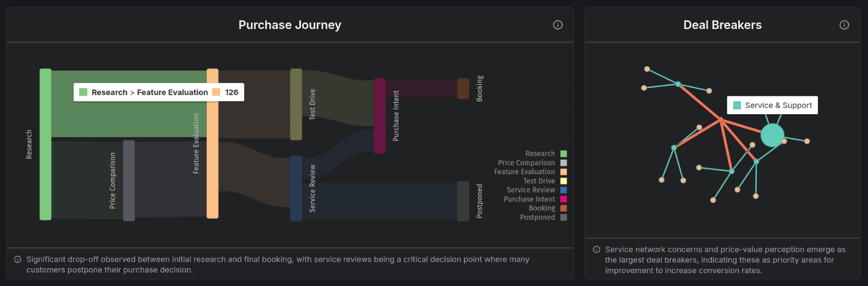Click the info icon on Deal Breakers card
The height and width of the screenshot is (286, 868).
(x=844, y=25)
